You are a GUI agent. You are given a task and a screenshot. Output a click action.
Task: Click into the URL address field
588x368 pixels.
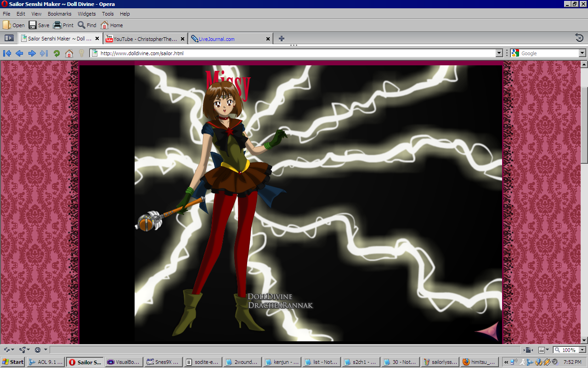pos(294,53)
